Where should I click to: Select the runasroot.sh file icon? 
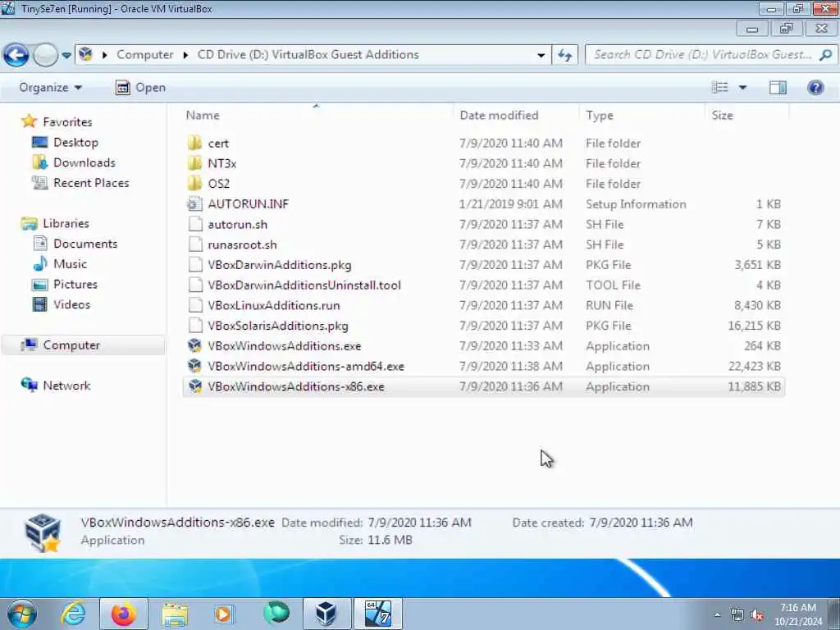(195, 244)
